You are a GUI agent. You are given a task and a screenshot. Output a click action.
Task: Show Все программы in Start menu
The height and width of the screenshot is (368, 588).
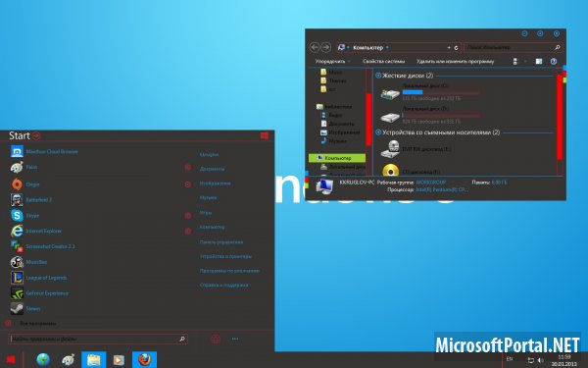click(x=38, y=323)
